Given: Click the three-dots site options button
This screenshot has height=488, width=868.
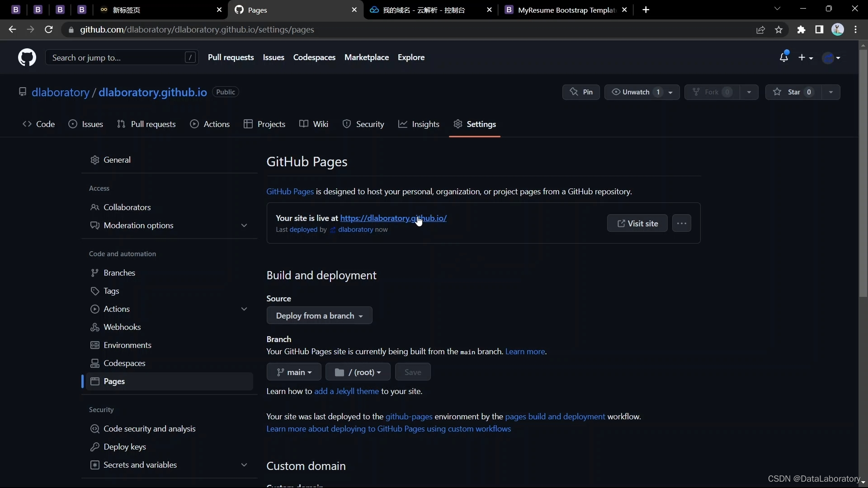Looking at the screenshot, I should point(681,223).
